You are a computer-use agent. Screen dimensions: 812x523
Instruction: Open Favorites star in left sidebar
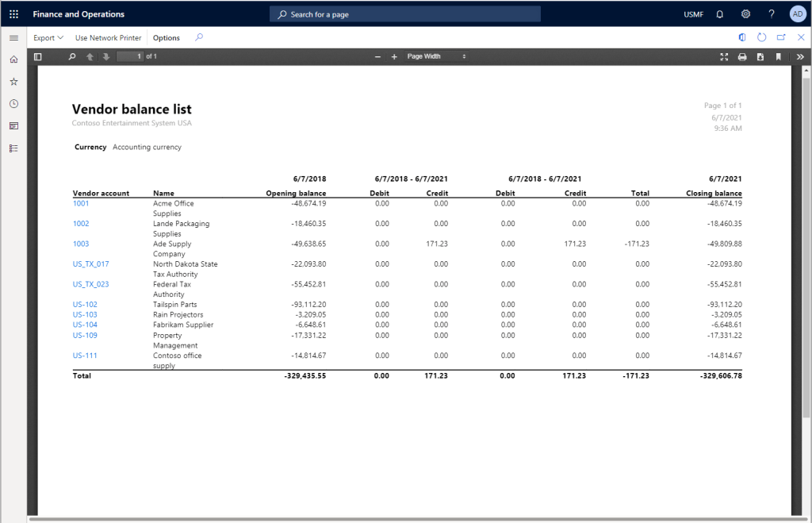click(x=13, y=82)
